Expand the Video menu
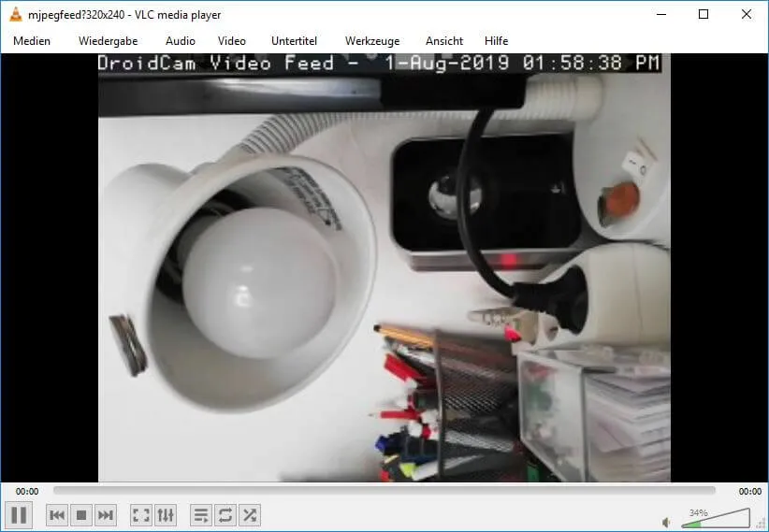The width and height of the screenshot is (769, 532). [x=232, y=41]
